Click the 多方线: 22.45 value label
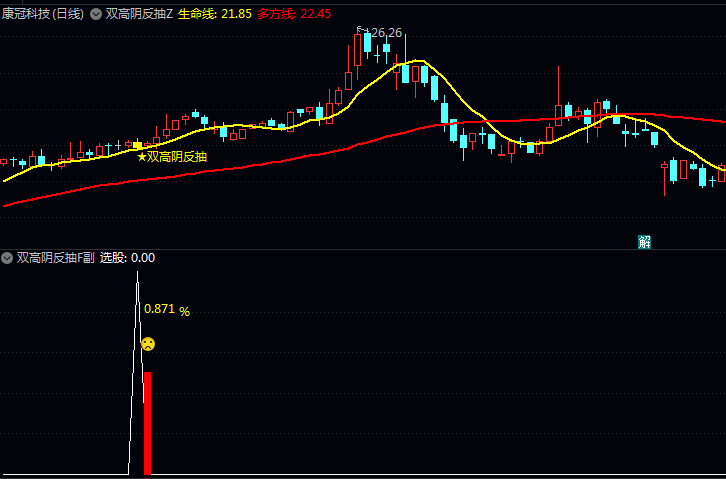 point(294,14)
